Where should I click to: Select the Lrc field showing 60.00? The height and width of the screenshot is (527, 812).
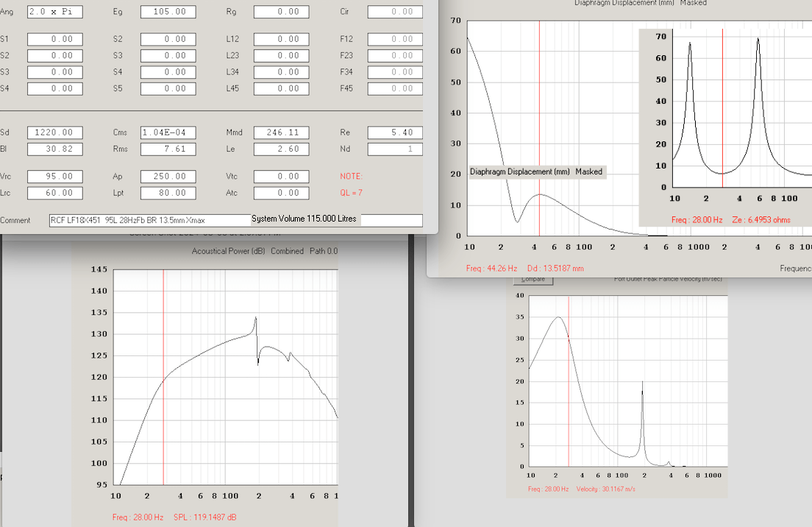coord(55,194)
